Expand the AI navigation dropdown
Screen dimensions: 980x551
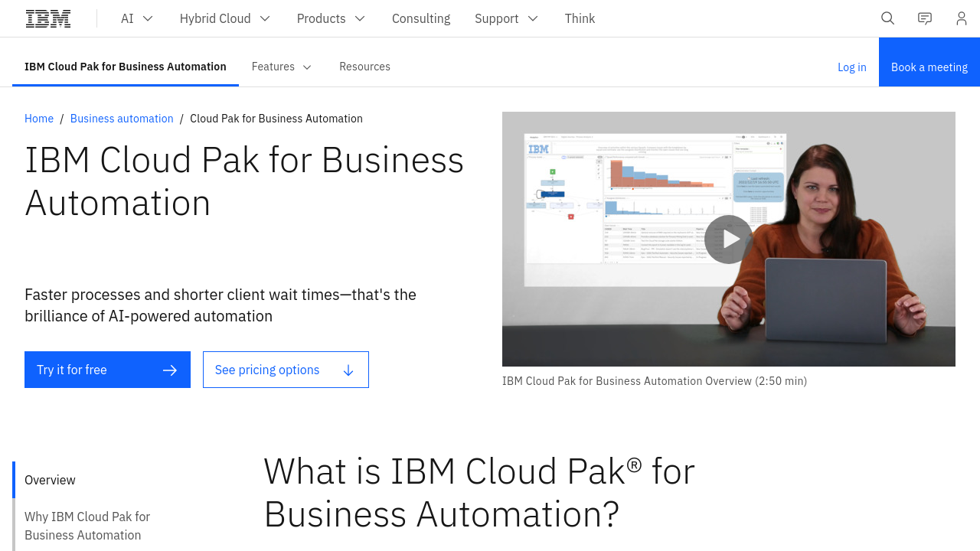pos(136,18)
